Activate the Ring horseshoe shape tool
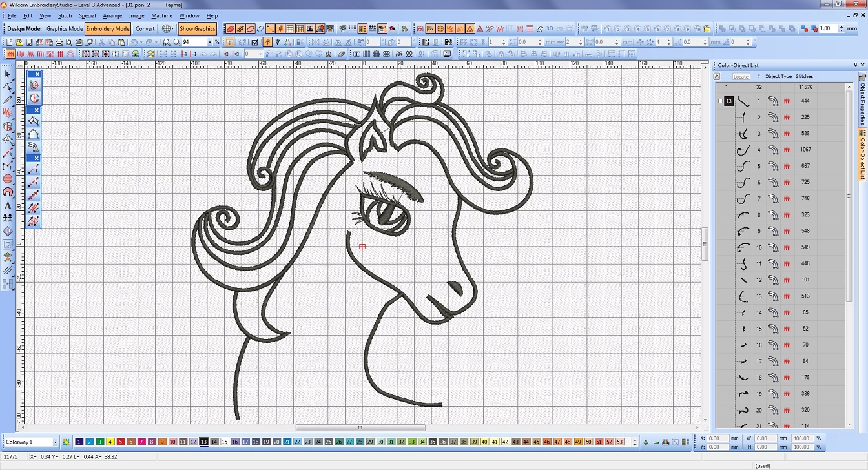The height and width of the screenshot is (470, 868). click(x=8, y=192)
